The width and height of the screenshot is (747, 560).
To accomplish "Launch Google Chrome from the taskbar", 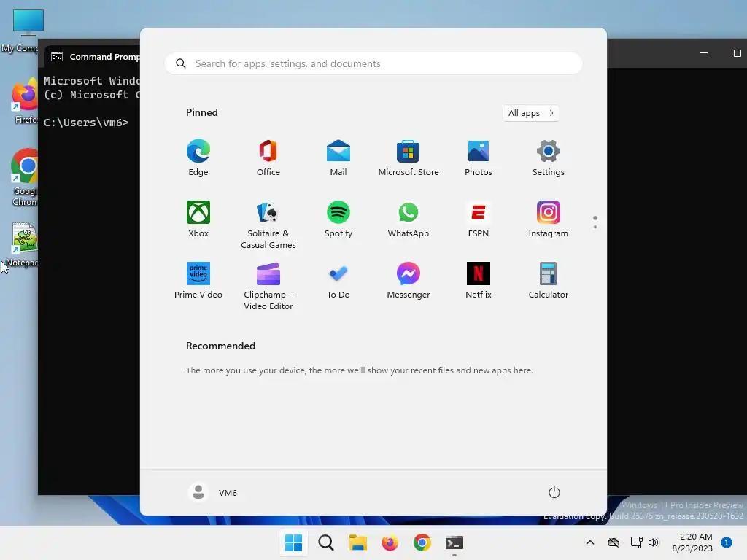I will click(422, 542).
